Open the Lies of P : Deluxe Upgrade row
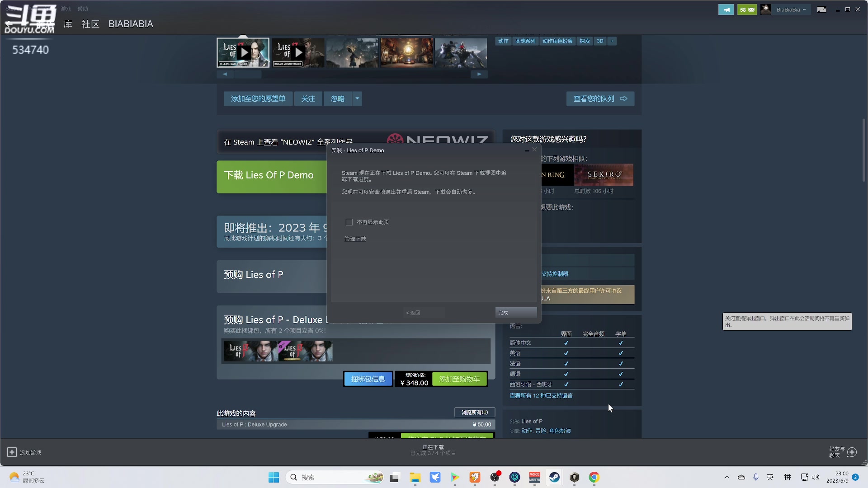The image size is (868, 488). pyautogui.click(x=356, y=425)
